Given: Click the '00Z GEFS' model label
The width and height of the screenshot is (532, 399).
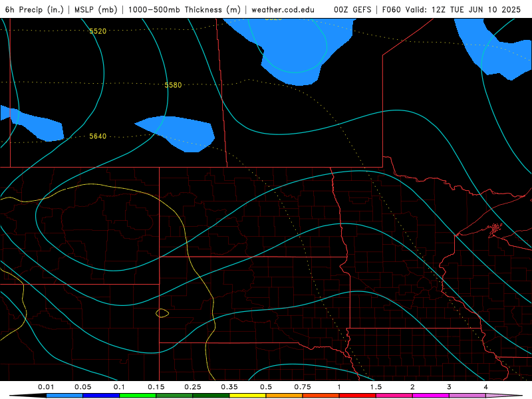Looking at the screenshot, I should coord(352,9).
